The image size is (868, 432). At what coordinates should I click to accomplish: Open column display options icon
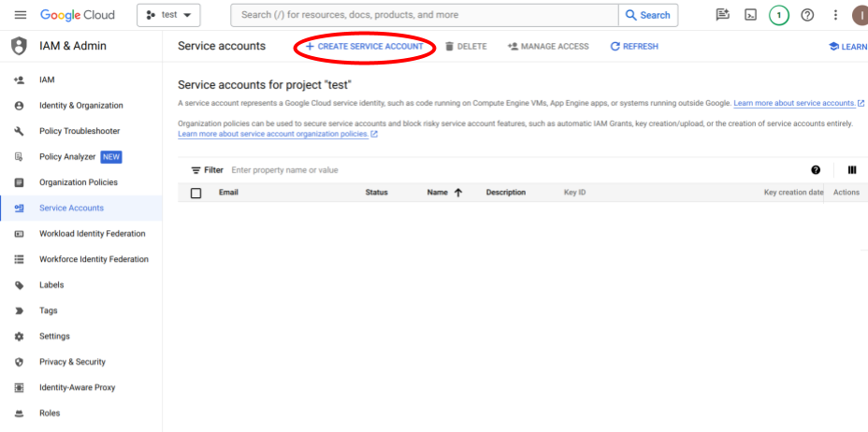click(x=851, y=170)
